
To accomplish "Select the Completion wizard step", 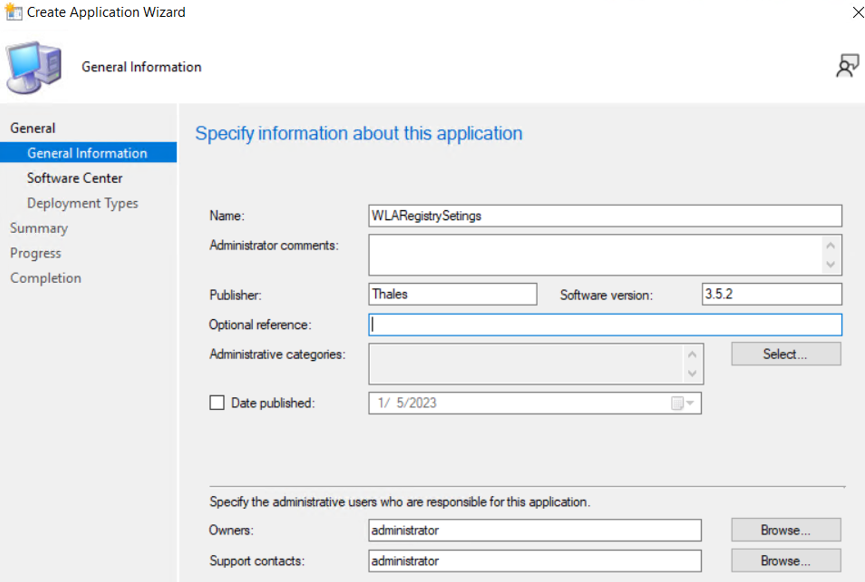I will pos(46,278).
